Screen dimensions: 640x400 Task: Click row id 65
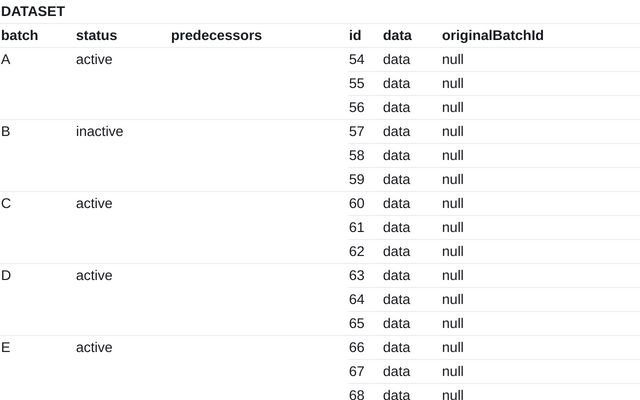point(357,323)
